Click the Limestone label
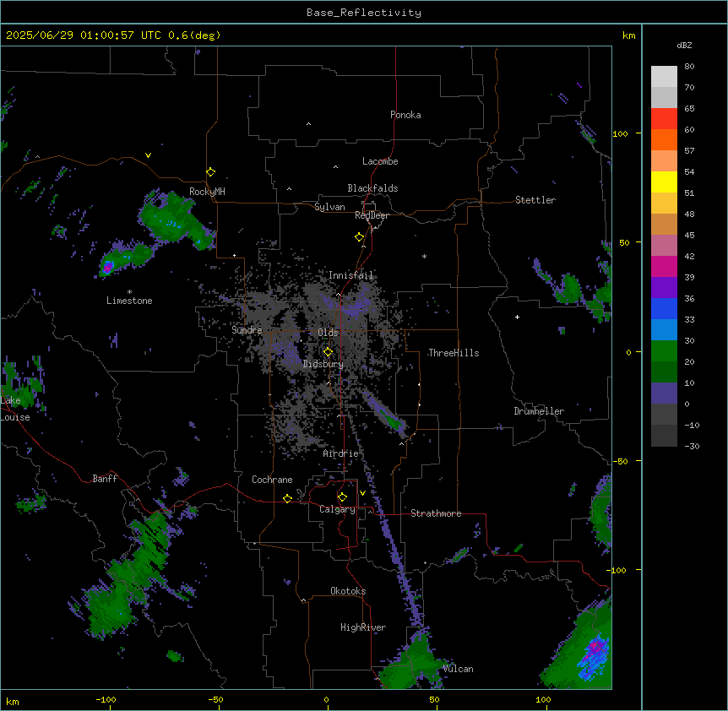Screen dimensions: 728x711 point(129,301)
